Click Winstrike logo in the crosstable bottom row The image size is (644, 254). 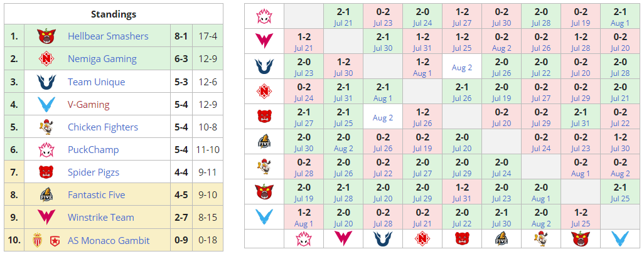pos(343,238)
